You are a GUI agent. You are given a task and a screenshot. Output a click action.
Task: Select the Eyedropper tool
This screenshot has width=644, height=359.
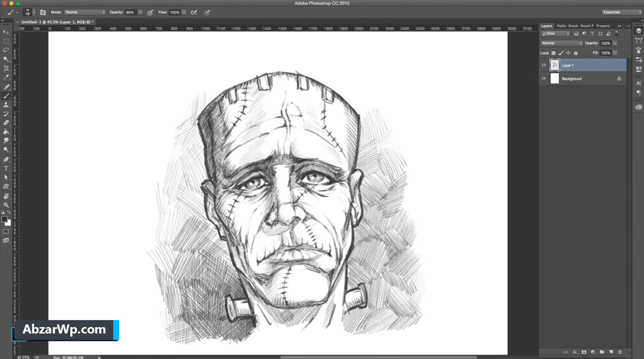pos(6,77)
